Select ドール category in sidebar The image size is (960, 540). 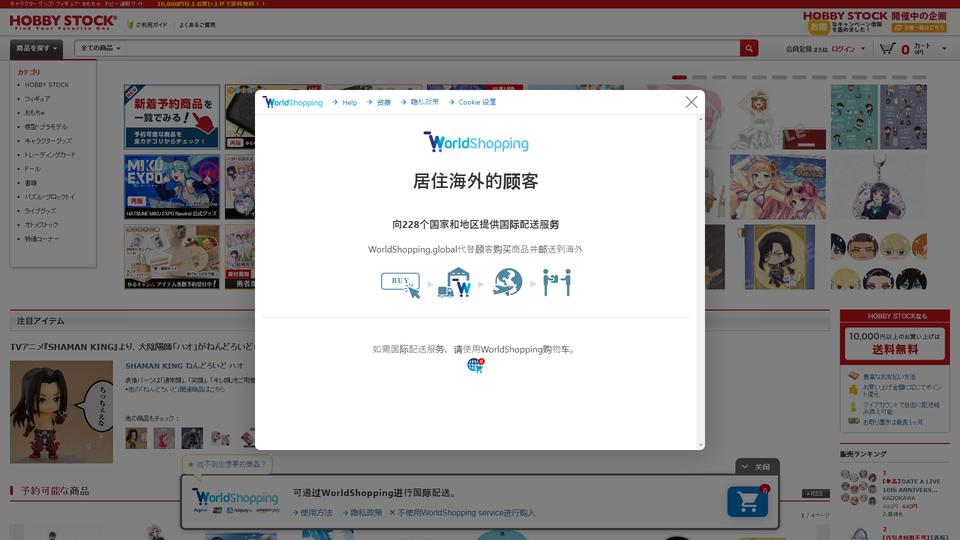point(32,168)
